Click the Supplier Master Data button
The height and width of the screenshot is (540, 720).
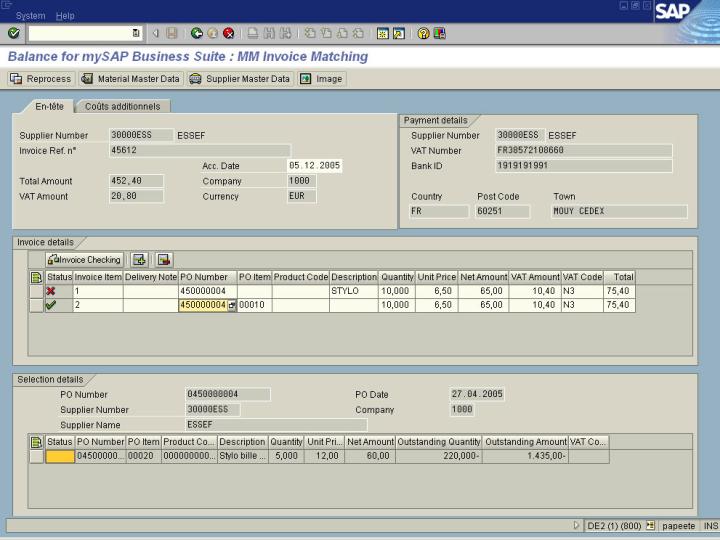pos(240,79)
